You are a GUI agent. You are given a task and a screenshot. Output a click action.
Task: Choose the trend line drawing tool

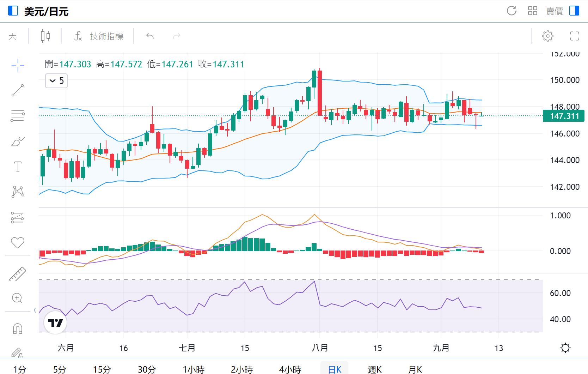[x=18, y=90]
